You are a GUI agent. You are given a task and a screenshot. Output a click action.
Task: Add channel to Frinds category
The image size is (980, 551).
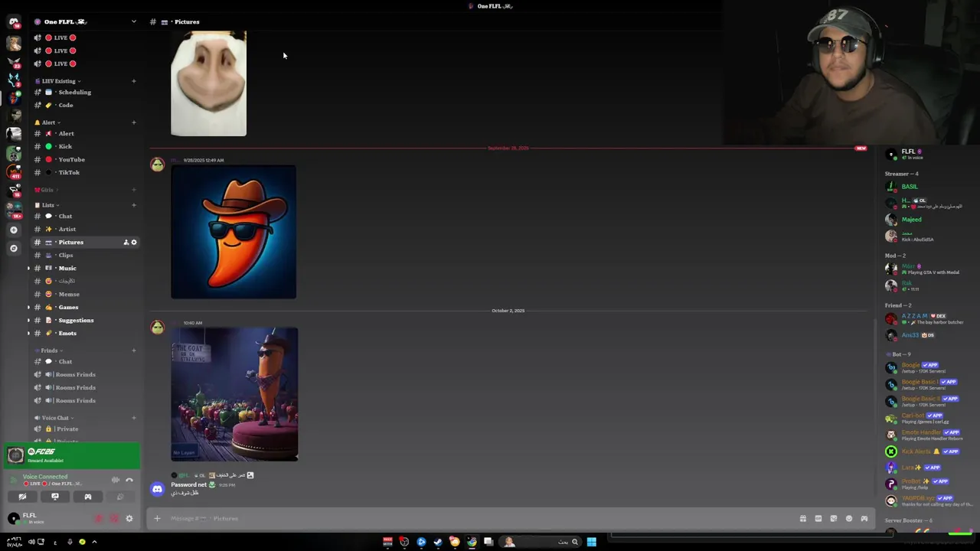134,350
